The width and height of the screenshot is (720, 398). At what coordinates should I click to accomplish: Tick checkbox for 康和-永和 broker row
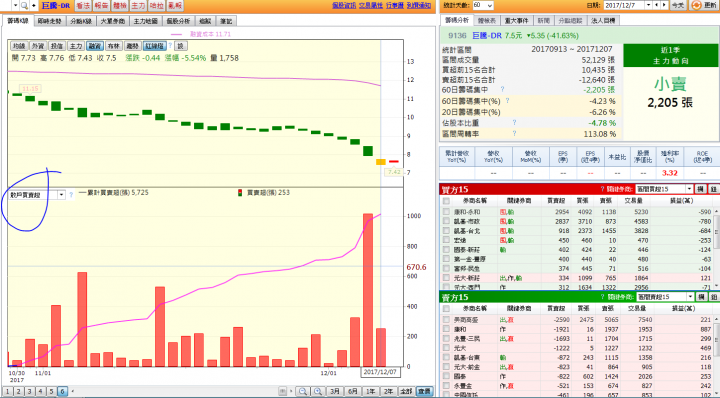(446, 212)
